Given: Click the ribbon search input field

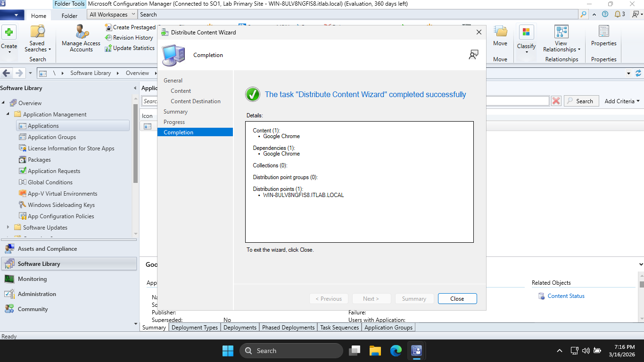Looking at the screenshot, I should 358,15.
